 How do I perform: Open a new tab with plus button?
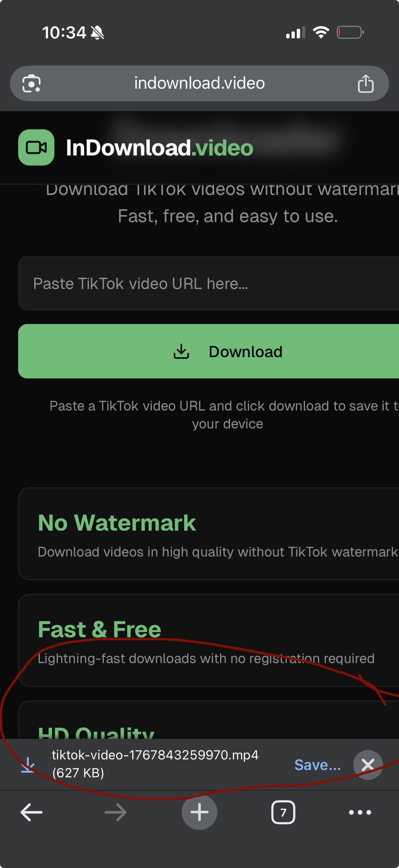pos(199,812)
